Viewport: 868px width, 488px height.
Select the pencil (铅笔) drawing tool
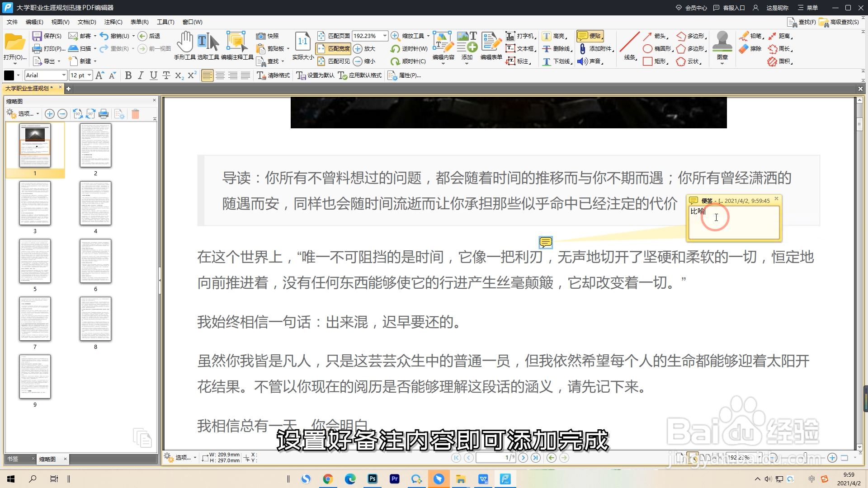point(750,36)
